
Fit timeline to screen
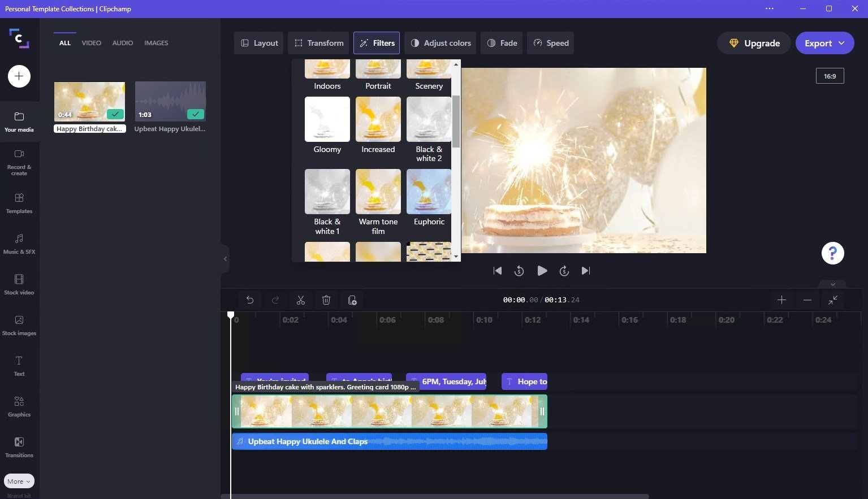click(x=833, y=300)
